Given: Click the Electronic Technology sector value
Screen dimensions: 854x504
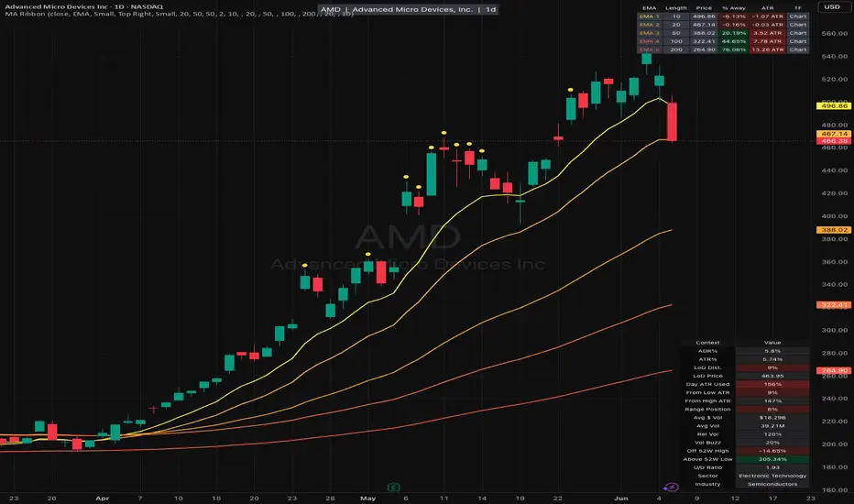Looking at the screenshot, I should click(x=772, y=476).
